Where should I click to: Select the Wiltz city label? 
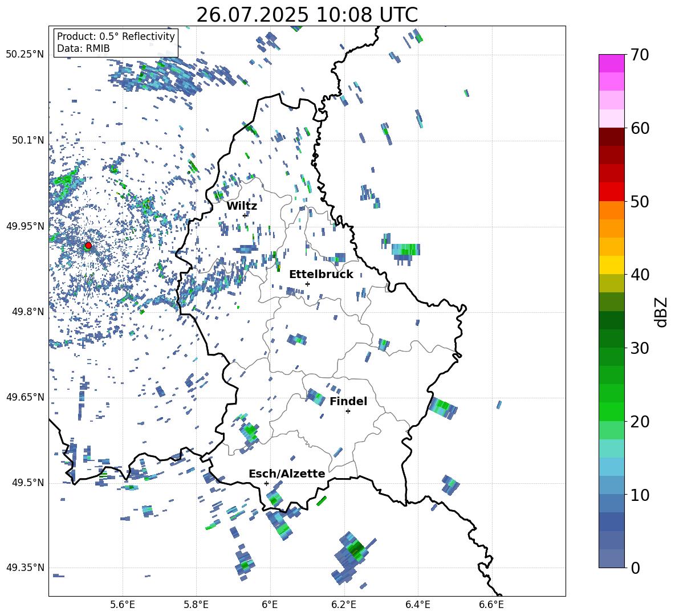[242, 206]
